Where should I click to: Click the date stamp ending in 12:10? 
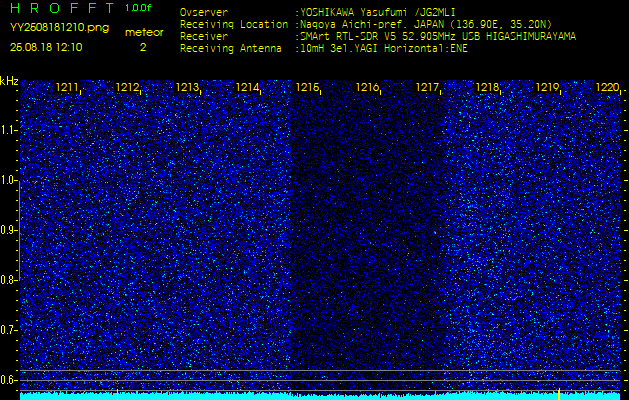[x=46, y=47]
